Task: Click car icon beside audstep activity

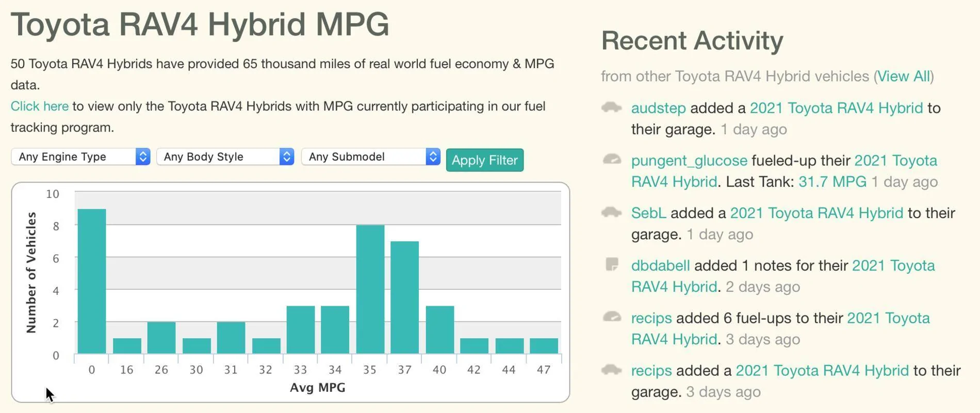Action: 612,107
